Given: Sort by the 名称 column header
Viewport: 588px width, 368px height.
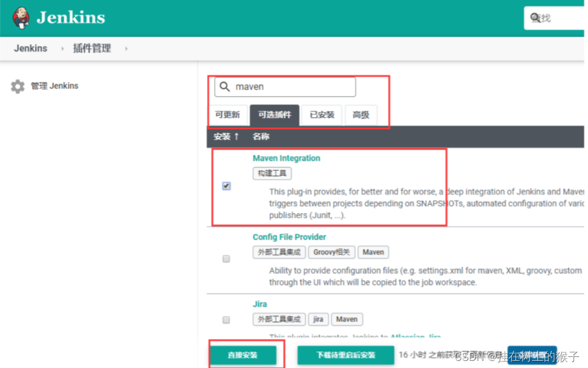Looking at the screenshot, I should pos(260,136).
